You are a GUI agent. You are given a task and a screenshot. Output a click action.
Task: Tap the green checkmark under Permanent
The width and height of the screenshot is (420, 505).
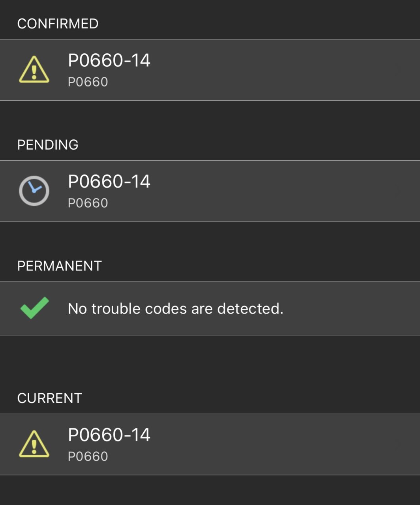[x=34, y=308]
